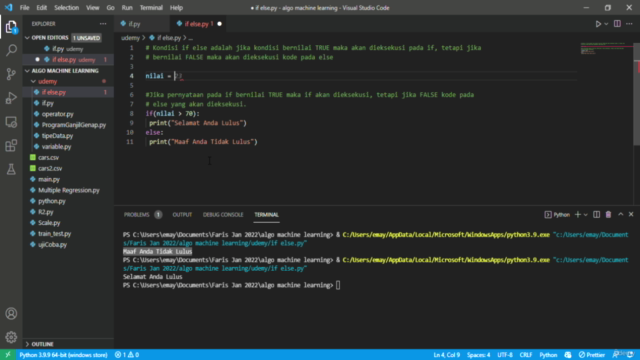Open the Run and Debug view

[x=11, y=98]
